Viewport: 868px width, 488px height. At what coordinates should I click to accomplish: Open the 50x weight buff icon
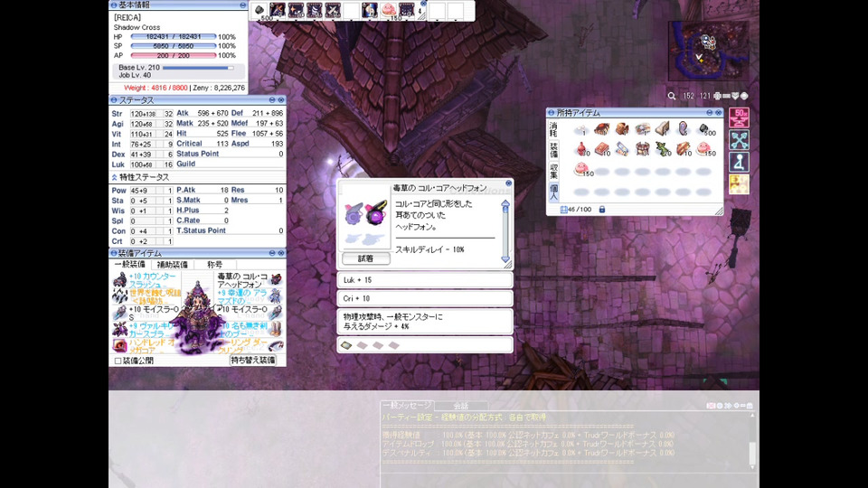[x=739, y=117]
